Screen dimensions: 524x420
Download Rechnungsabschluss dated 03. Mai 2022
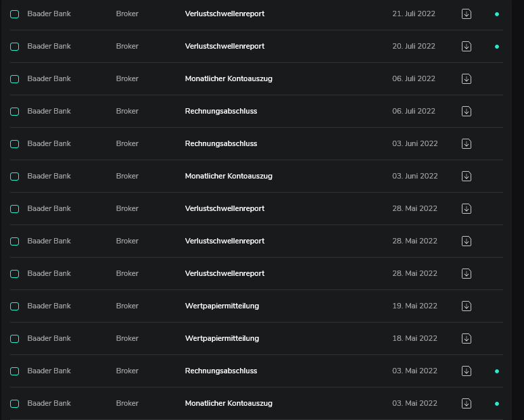(467, 371)
